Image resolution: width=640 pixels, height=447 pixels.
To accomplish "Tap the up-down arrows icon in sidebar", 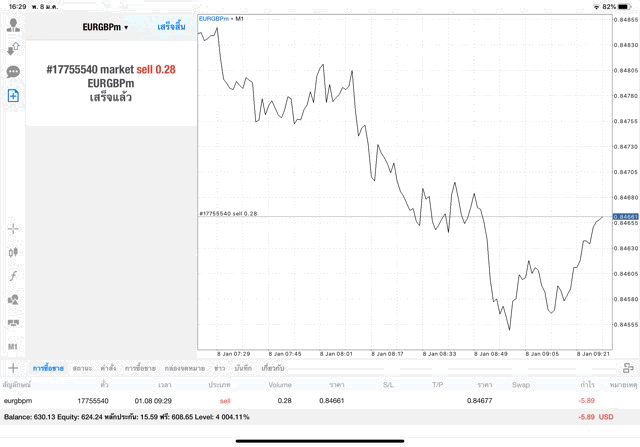I will (x=14, y=47).
